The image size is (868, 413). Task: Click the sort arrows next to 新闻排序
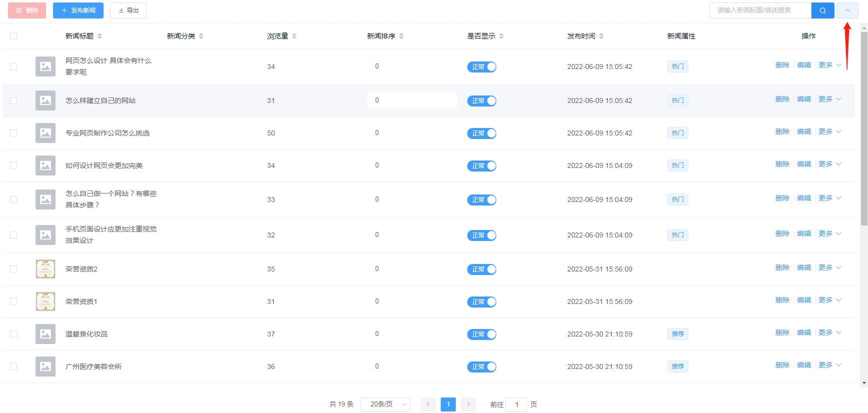[x=401, y=36]
